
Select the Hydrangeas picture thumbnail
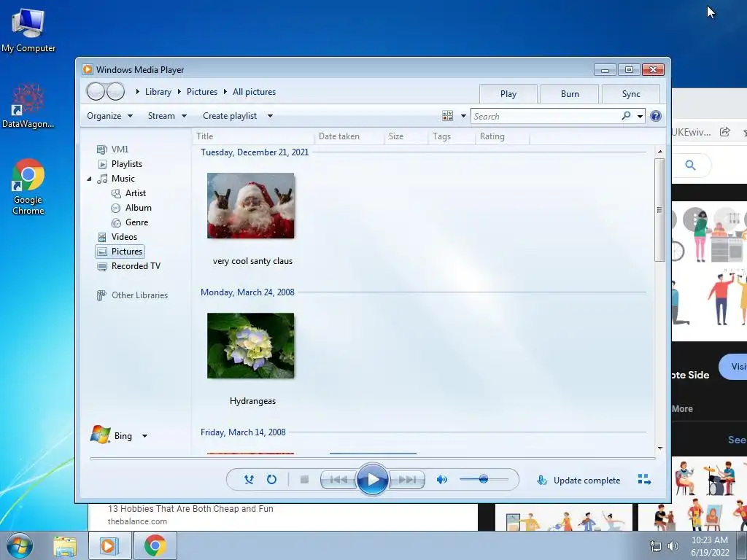click(251, 346)
